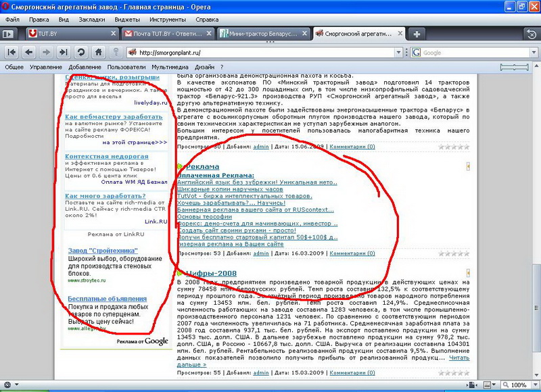Open the dropdown arrow beside bottom-left status icon

click(x=16, y=385)
